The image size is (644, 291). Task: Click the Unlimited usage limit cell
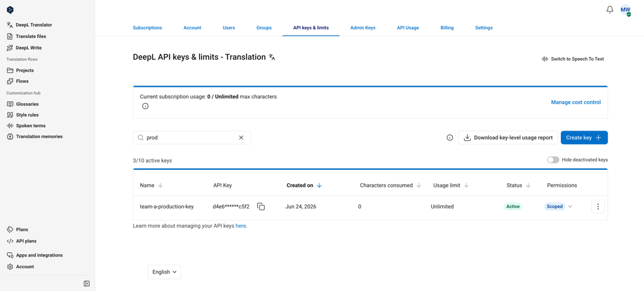click(x=443, y=207)
